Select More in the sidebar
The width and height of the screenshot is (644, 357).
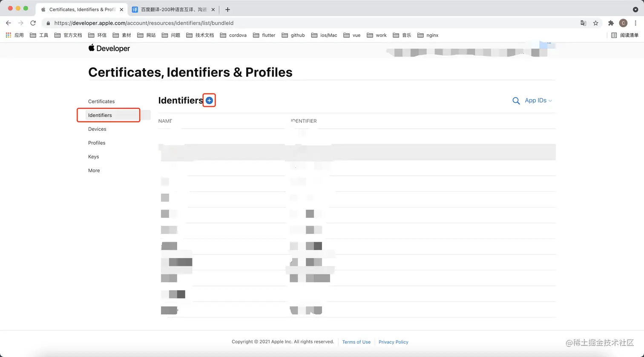click(x=94, y=170)
